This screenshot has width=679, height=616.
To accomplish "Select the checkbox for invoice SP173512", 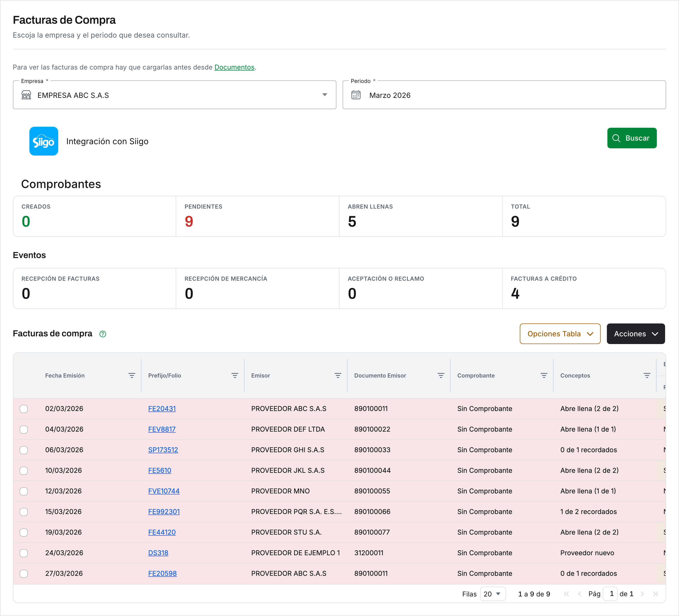I will tap(24, 450).
